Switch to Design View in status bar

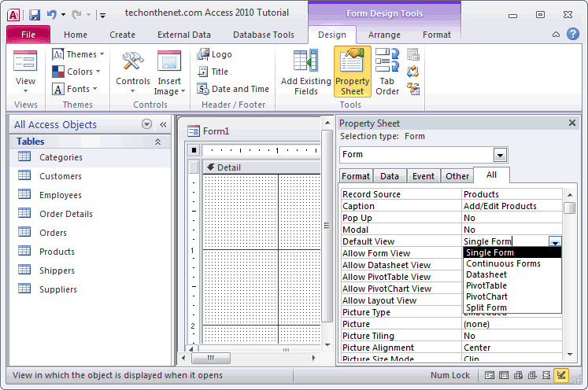(561, 375)
